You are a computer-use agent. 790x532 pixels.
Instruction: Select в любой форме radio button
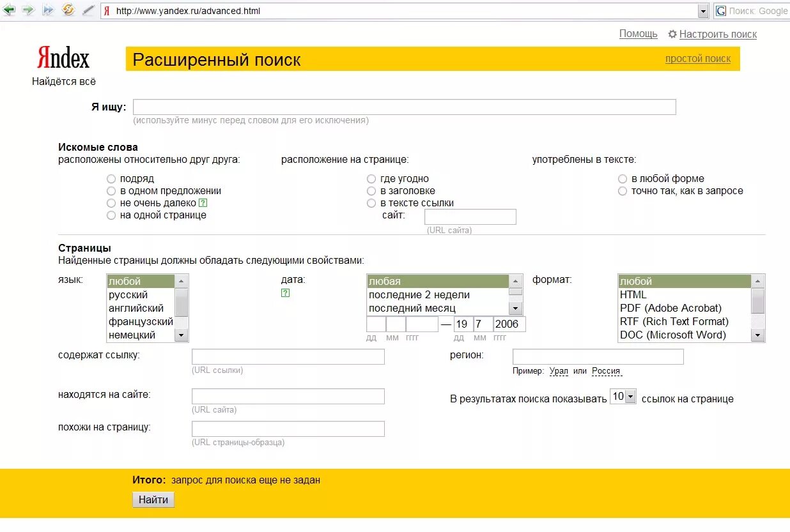pos(623,179)
